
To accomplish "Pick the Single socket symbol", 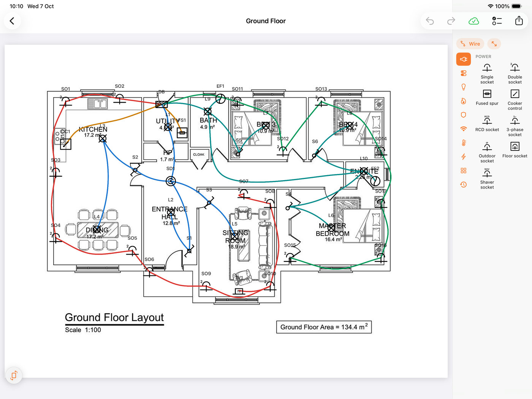I will 487,73.
